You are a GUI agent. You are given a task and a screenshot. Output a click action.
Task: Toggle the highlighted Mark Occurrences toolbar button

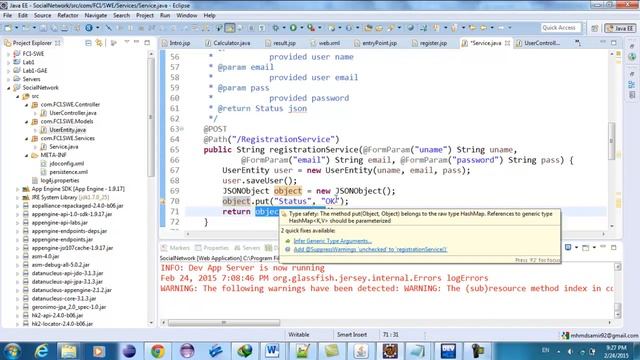click(x=230, y=28)
